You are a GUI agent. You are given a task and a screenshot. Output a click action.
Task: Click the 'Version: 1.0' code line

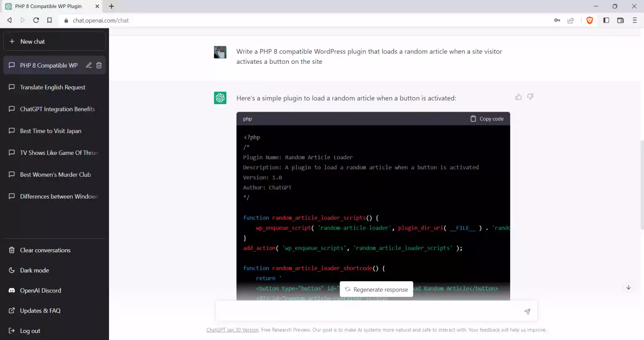click(262, 178)
